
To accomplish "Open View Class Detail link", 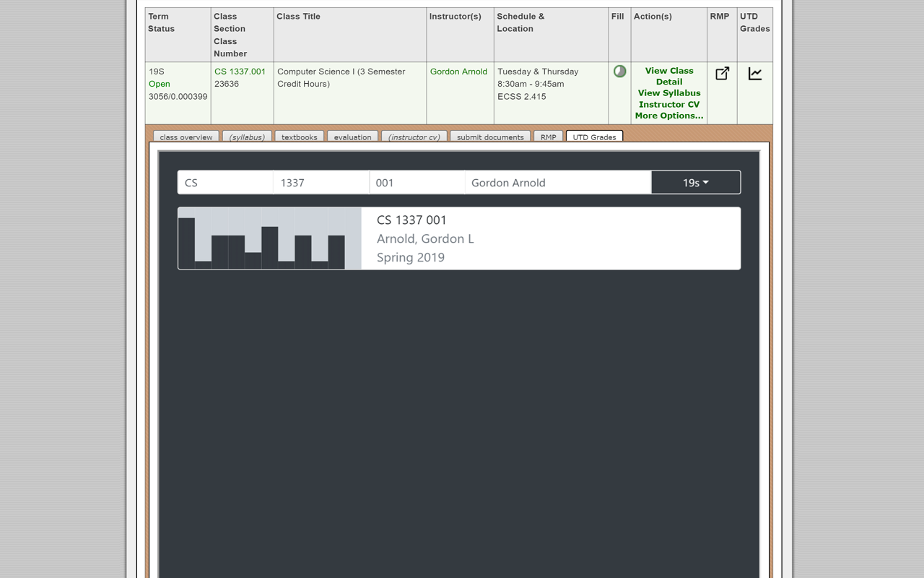I will point(669,77).
